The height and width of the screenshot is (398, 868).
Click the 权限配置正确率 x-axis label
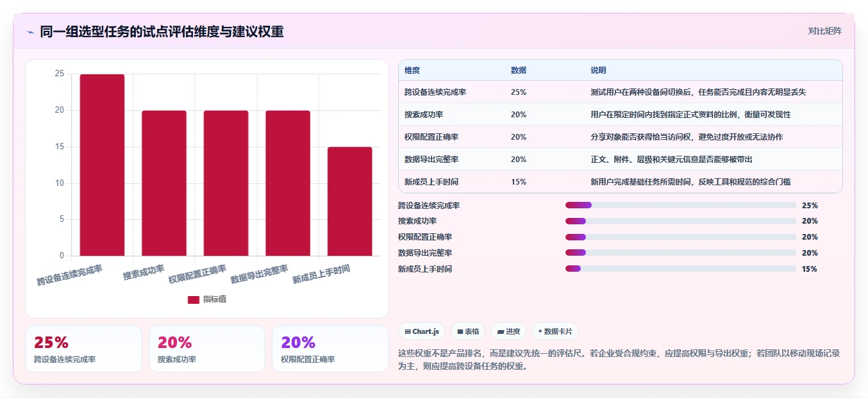[x=197, y=274]
